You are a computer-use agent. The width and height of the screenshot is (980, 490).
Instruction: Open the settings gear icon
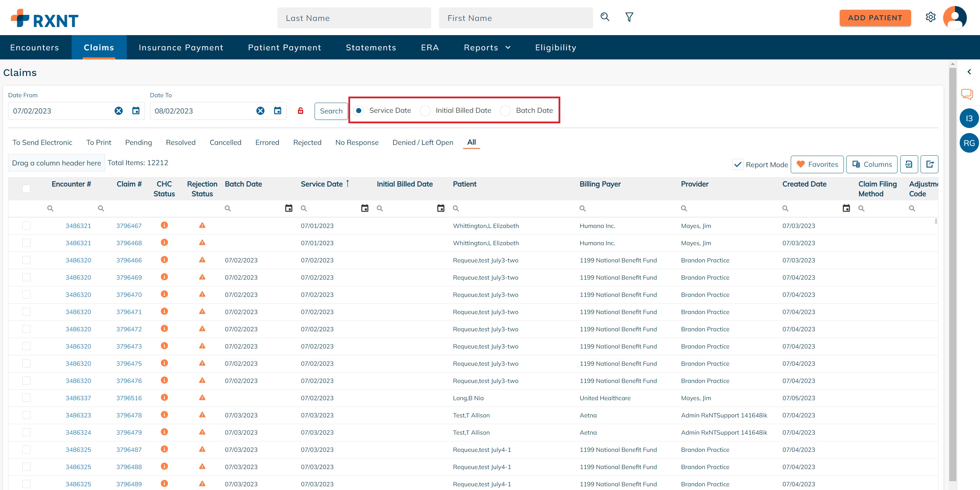pyautogui.click(x=931, y=17)
